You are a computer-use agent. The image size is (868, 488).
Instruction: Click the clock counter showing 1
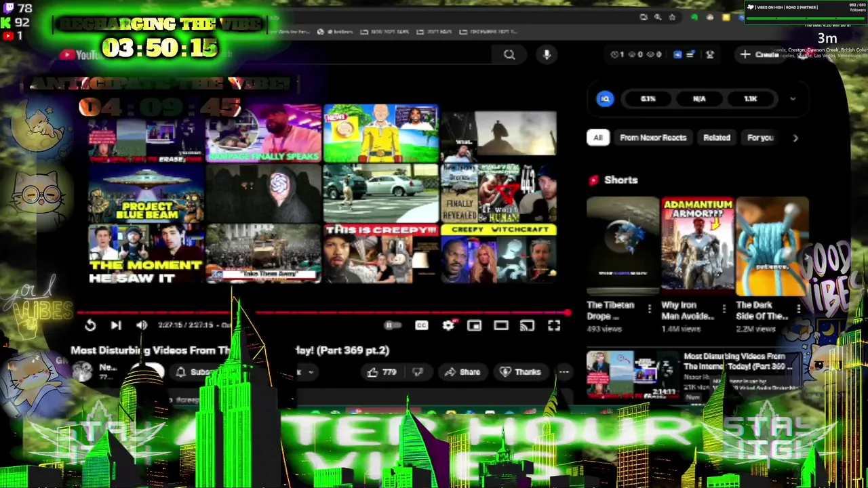tap(618, 55)
